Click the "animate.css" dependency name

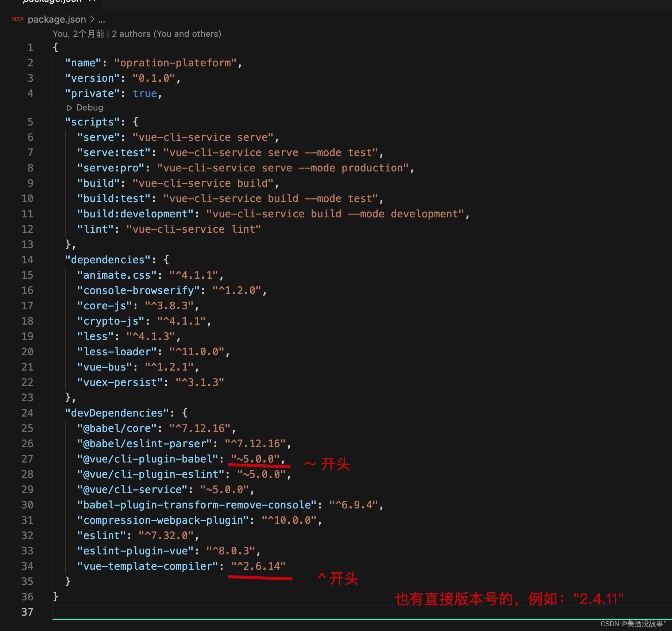tap(117, 275)
